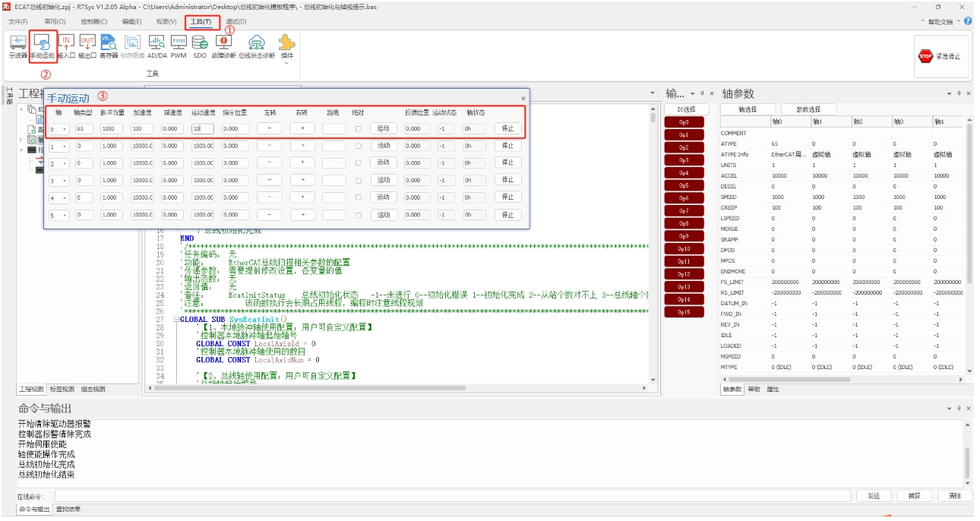Image resolution: width=980 pixels, height=521 pixels.
Task: Click axis 0 运动速度 input field
Action: [x=202, y=129]
